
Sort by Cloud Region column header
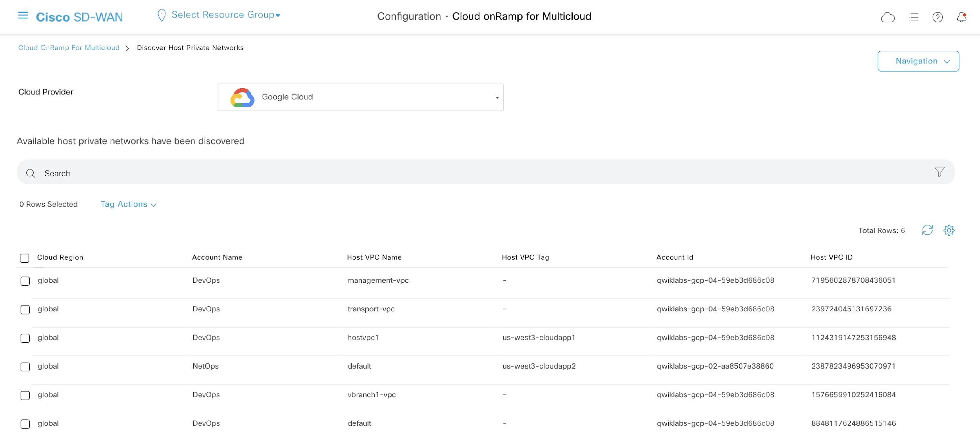pos(60,257)
